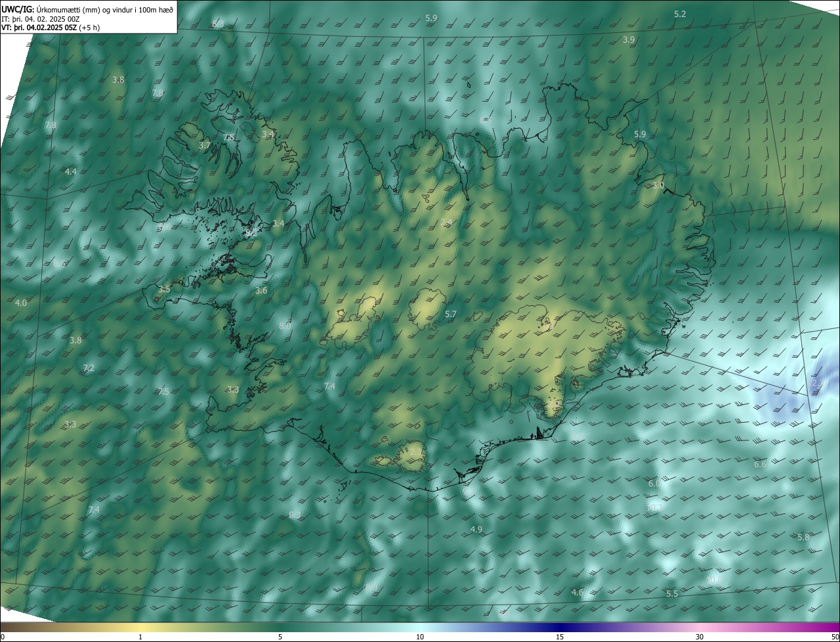Image resolution: width=840 pixels, height=642 pixels.
Task: Click the 4.4 value label on the map
Action: pyautogui.click(x=71, y=171)
